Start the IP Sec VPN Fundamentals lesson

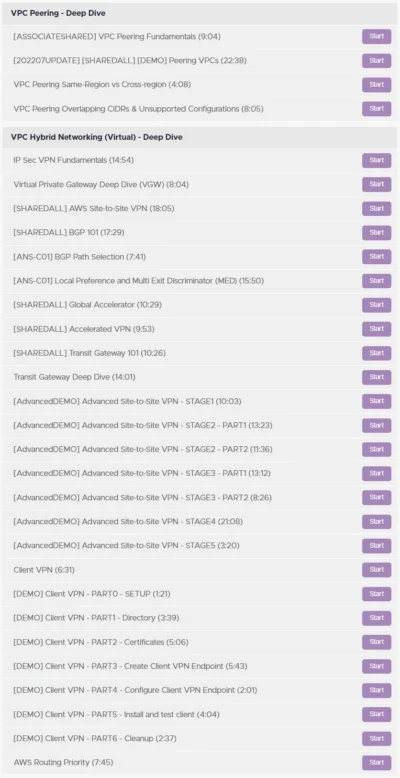(376, 160)
